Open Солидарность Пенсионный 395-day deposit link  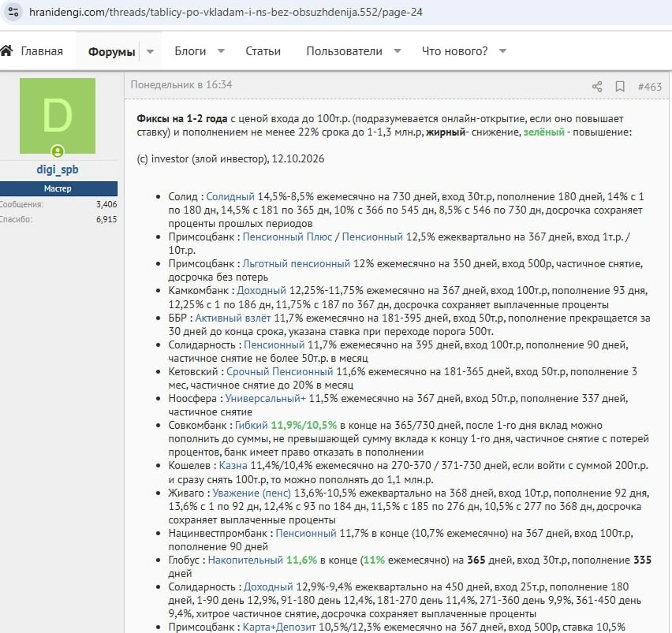point(274,344)
